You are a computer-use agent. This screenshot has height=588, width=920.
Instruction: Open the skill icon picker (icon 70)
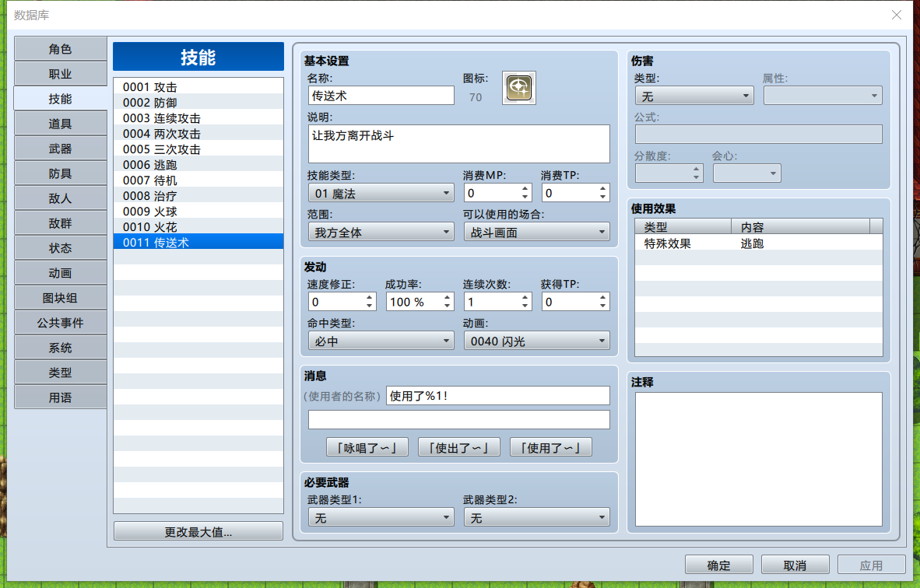coord(518,88)
